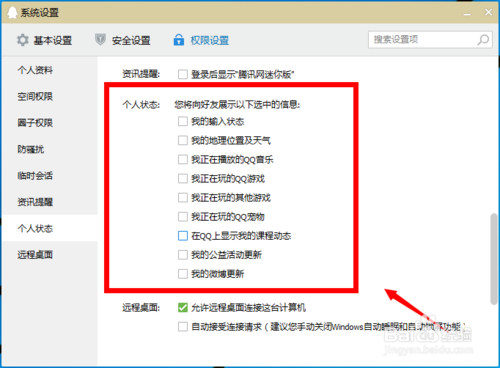Check 我正在播放的QQ音乐 option
The width and height of the screenshot is (500, 368).
click(x=183, y=159)
